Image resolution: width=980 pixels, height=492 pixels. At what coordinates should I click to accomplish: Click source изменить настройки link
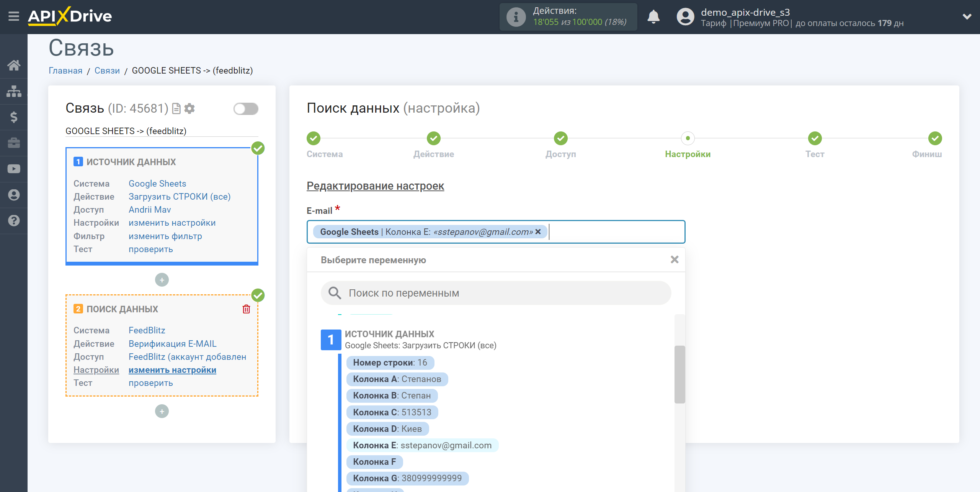172,223
